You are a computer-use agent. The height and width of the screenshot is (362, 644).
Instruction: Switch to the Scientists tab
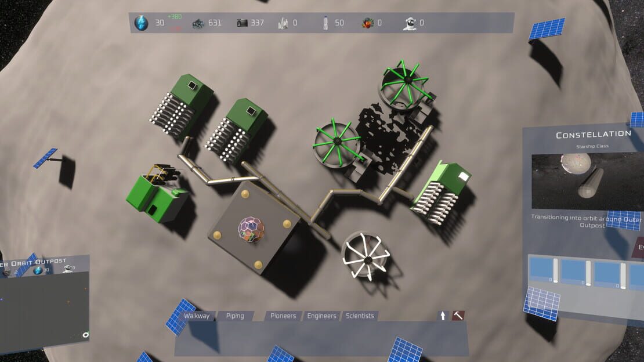[x=360, y=316]
